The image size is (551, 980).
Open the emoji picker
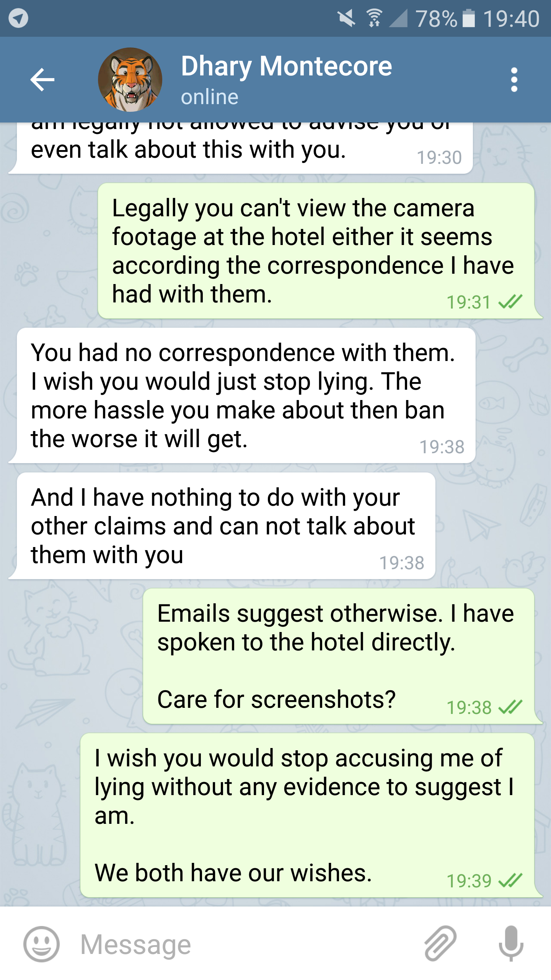click(41, 944)
